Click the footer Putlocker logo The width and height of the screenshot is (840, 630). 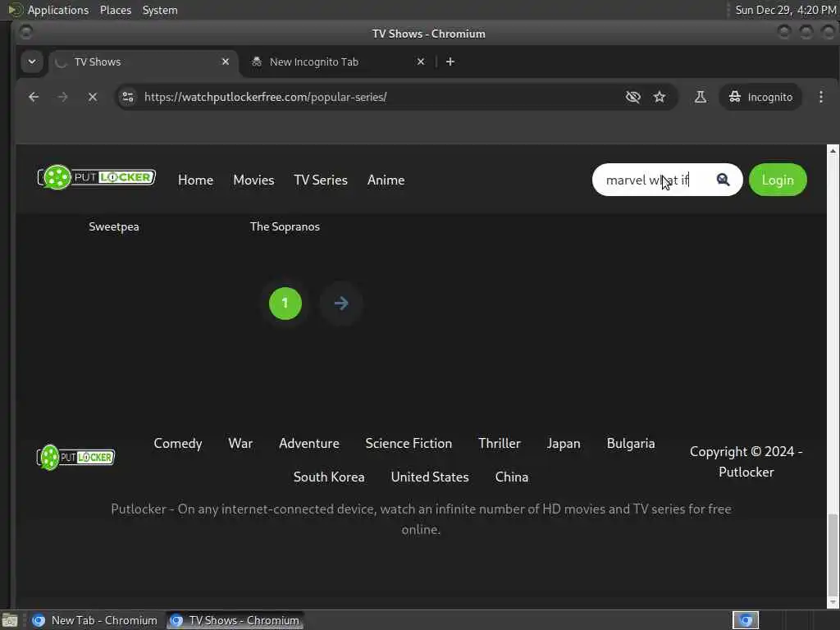(x=75, y=457)
